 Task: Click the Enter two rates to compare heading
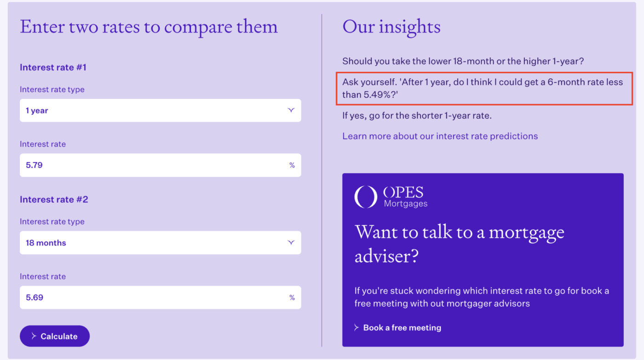[149, 27]
